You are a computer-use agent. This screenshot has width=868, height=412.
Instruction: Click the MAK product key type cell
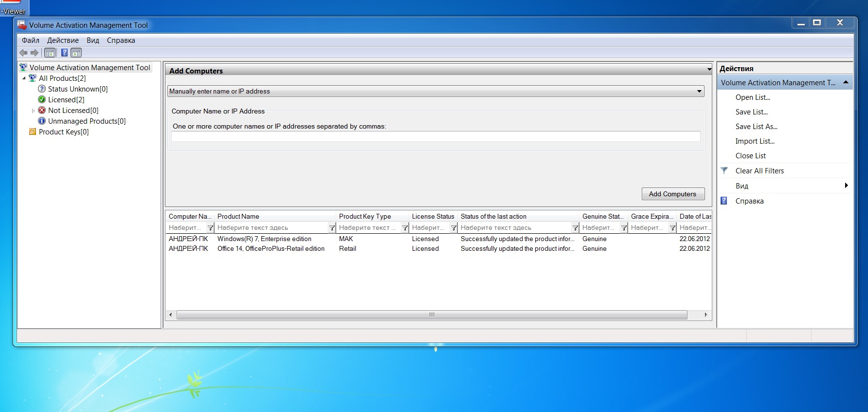click(346, 239)
